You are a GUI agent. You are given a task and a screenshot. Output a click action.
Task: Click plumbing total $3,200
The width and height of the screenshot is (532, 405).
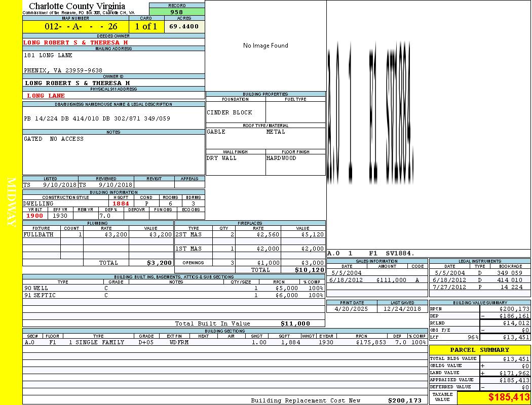160,263
